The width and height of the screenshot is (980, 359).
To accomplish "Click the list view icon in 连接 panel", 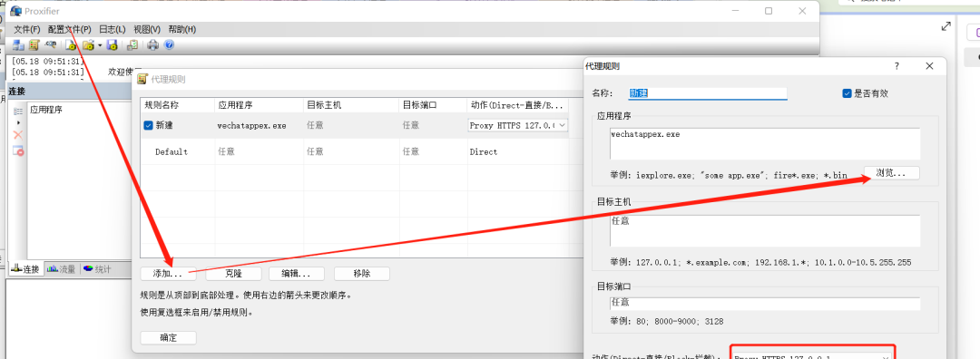I will click(x=18, y=111).
